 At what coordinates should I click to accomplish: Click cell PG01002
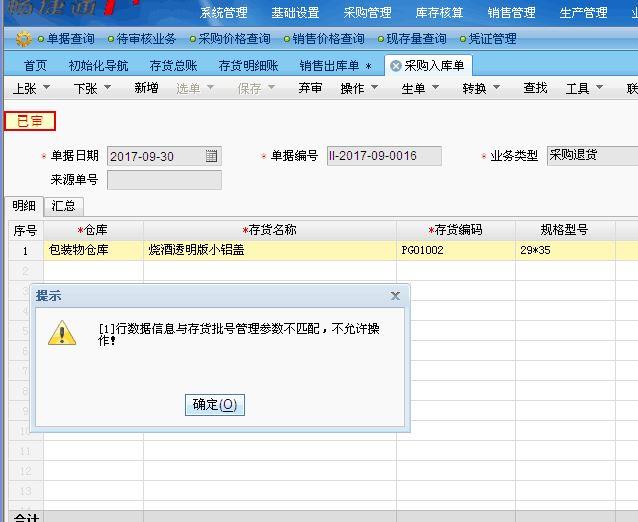pos(456,250)
